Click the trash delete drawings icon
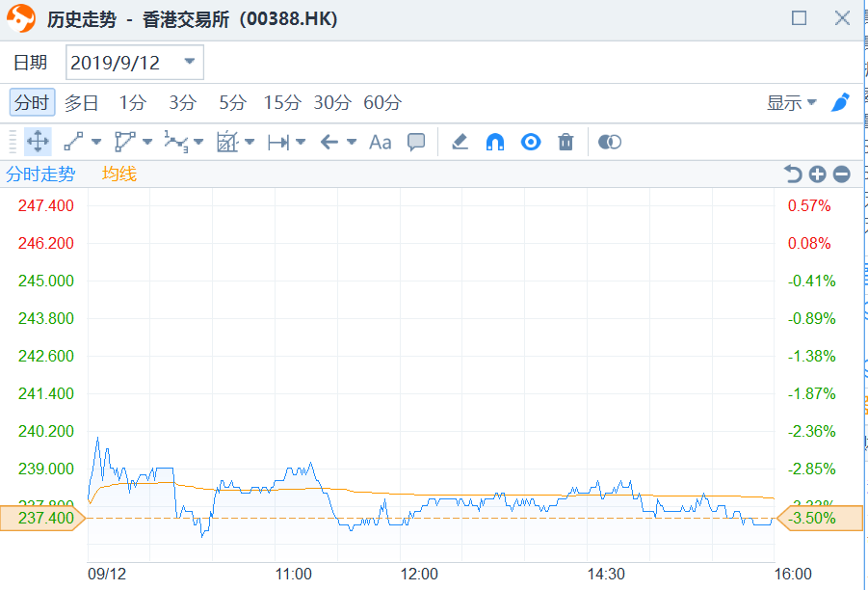This screenshot has width=868, height=590. pos(566,143)
